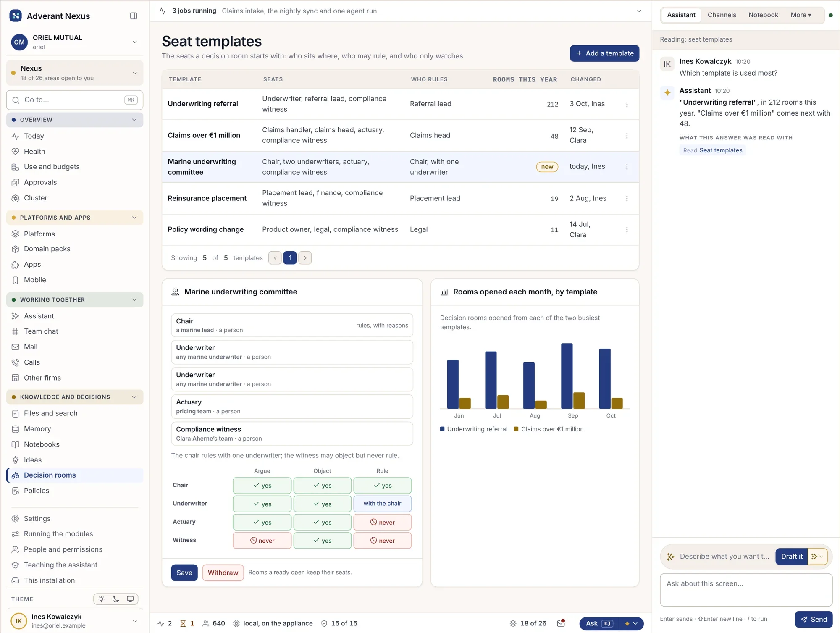Toggle the Chair Rule 'yes' cell
Image resolution: width=840 pixels, height=633 pixels.
click(x=382, y=486)
